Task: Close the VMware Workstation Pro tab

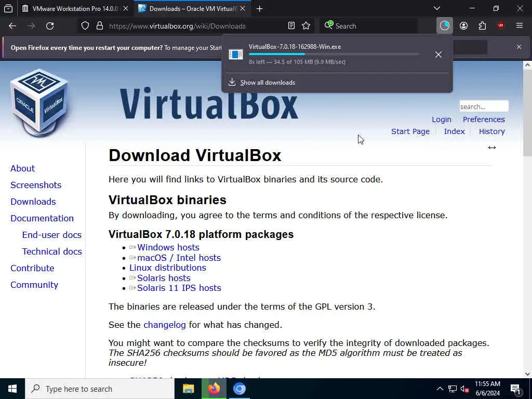Action: pos(126,8)
